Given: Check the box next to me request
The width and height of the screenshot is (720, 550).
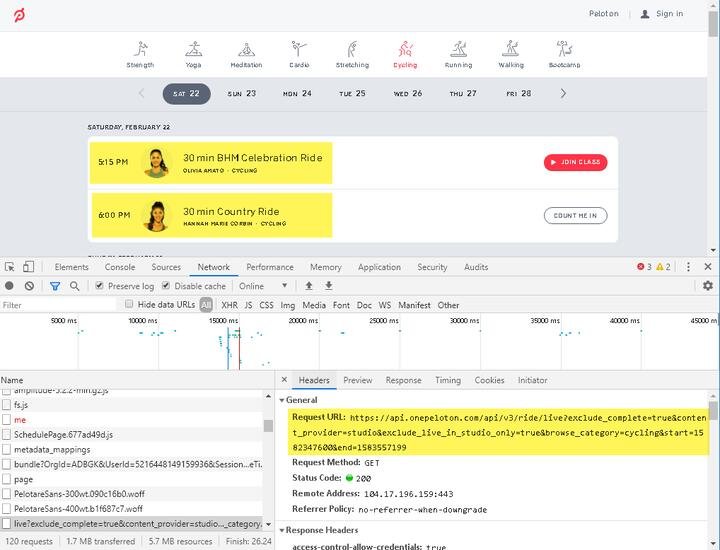Looking at the screenshot, I should click(6, 420).
